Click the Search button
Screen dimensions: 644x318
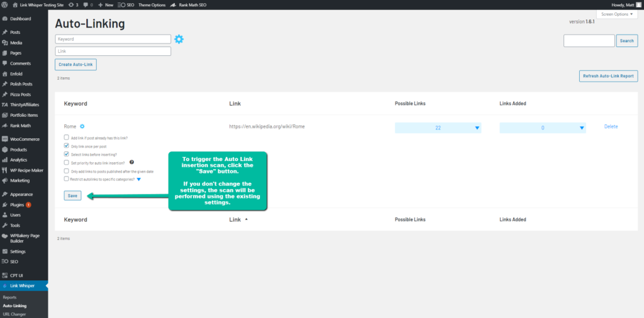click(627, 41)
